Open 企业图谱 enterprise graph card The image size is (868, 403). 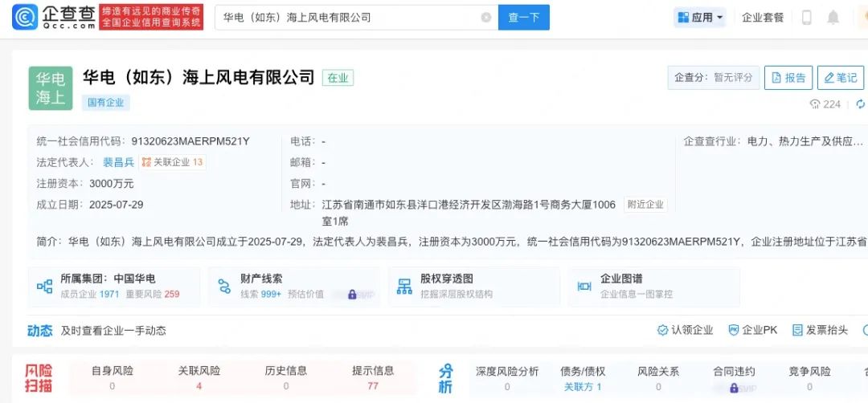653,287
